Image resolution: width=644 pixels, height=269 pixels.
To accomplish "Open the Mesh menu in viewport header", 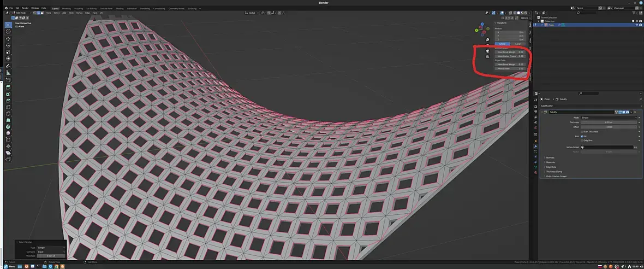I will click(71, 13).
